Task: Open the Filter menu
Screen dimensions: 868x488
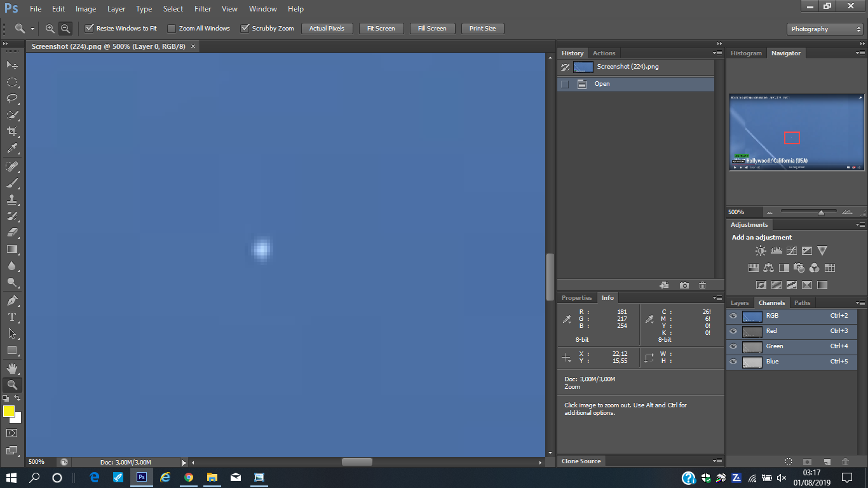Action: point(203,9)
